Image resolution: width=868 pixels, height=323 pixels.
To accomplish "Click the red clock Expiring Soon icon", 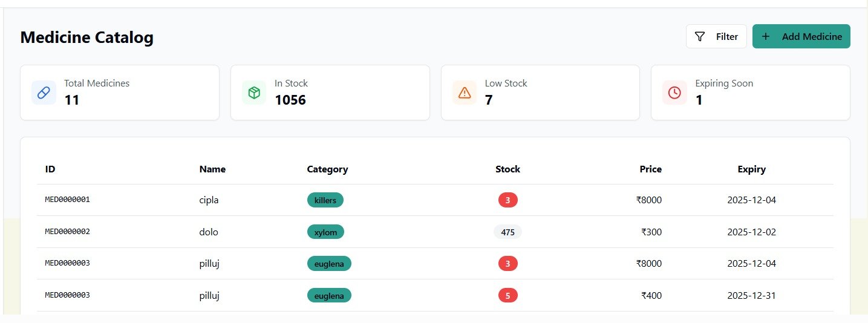I will (x=674, y=93).
